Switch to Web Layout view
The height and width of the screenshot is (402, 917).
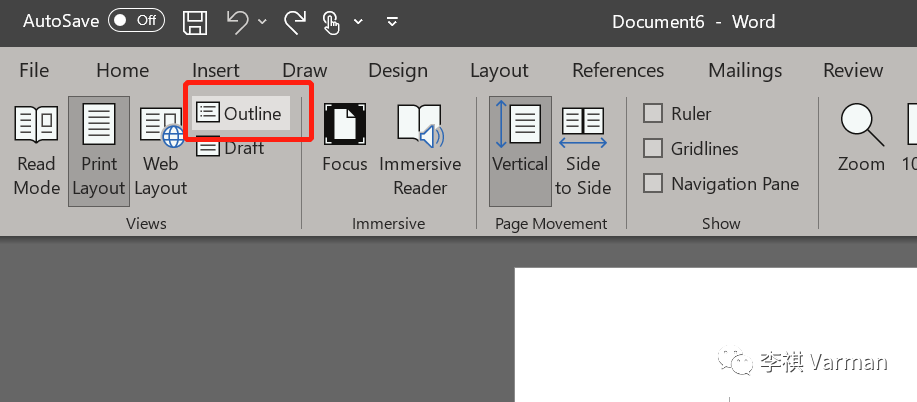(x=161, y=150)
